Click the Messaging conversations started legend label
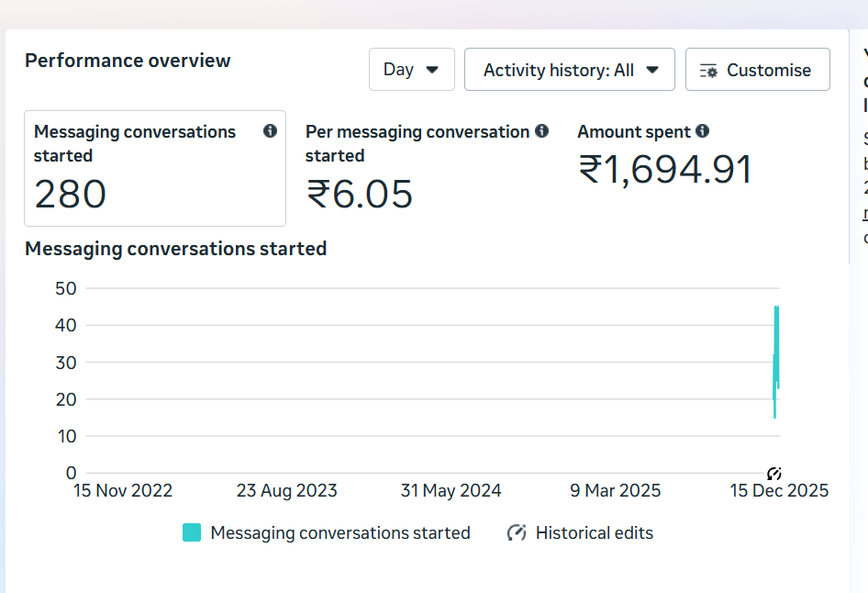This screenshot has width=868, height=593. coord(339,532)
